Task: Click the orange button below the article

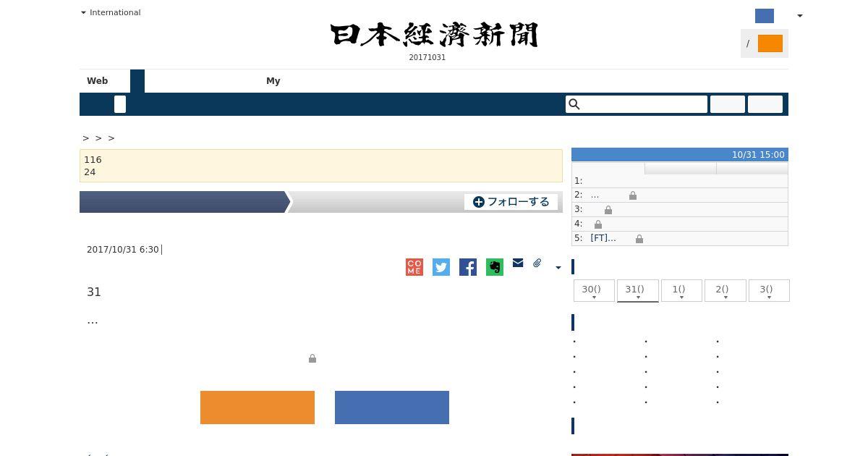Action: [x=258, y=408]
